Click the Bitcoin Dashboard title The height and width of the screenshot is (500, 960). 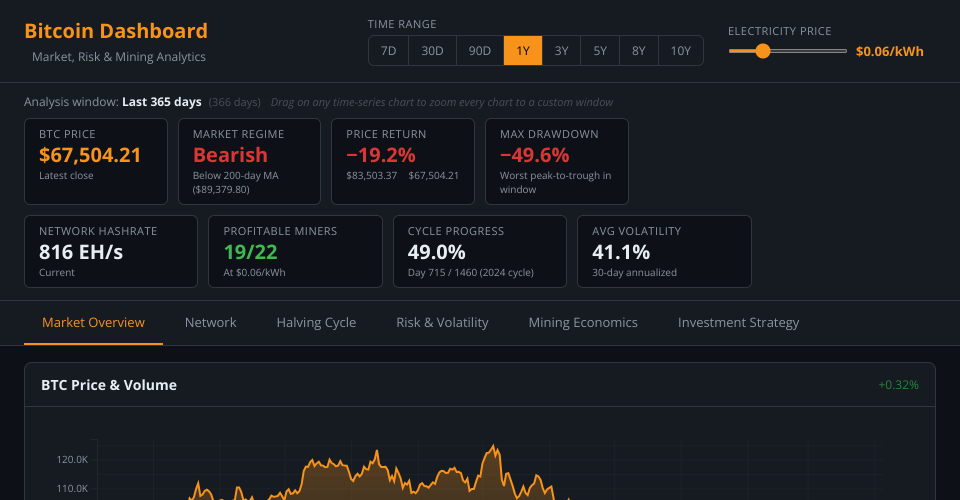pyautogui.click(x=116, y=31)
